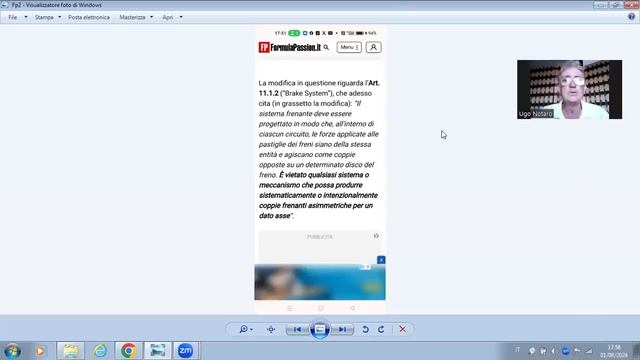Click the Ugo Notaro video thumbnail
This screenshot has width=640, height=360.
point(569,89)
